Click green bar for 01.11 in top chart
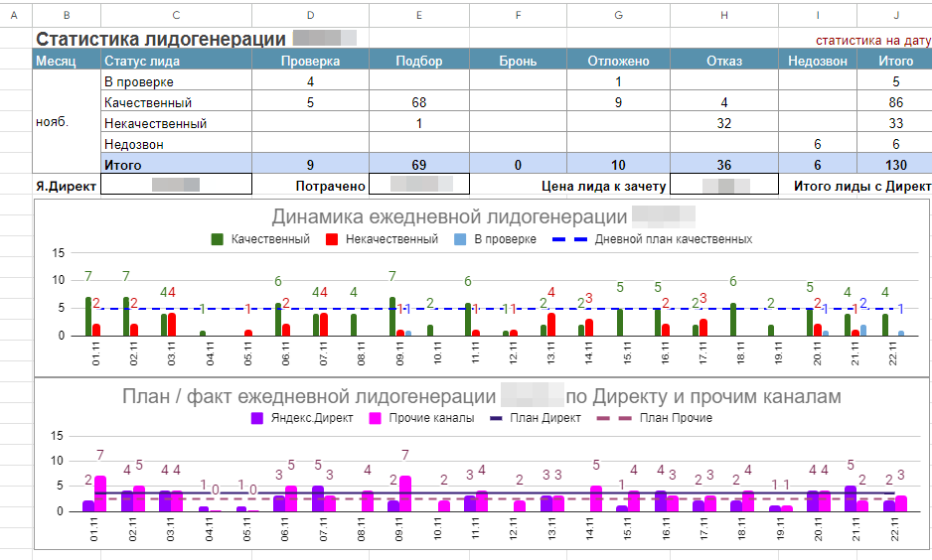Screen dimensions: 932x560 (88, 317)
